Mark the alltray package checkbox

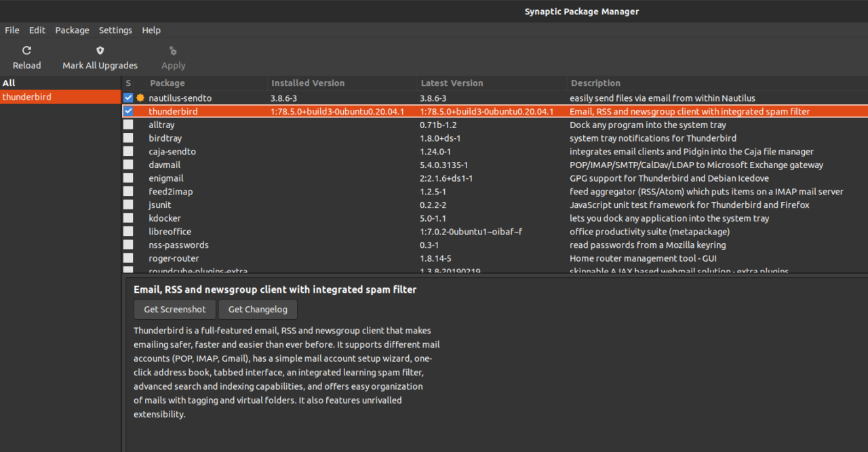pos(128,125)
